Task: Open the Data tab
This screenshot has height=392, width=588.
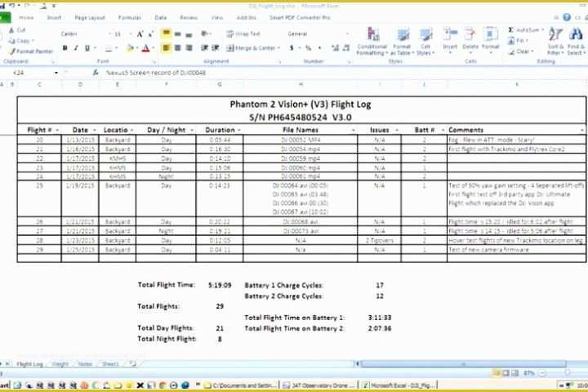Action: pos(161,18)
